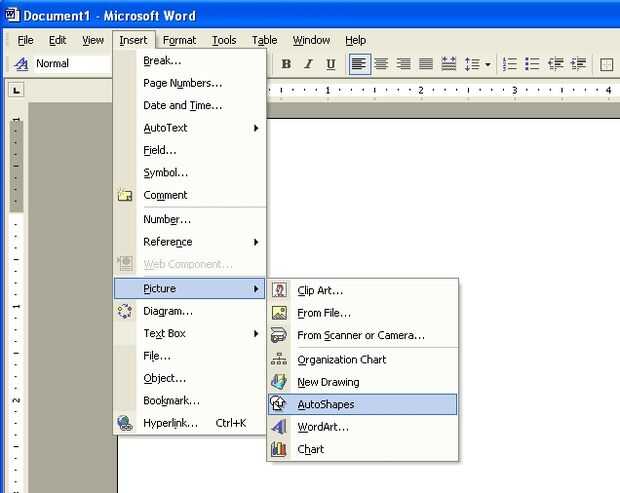Image resolution: width=620 pixels, height=493 pixels.
Task: Toggle Italic formatting in the toolbar
Action: (308, 64)
